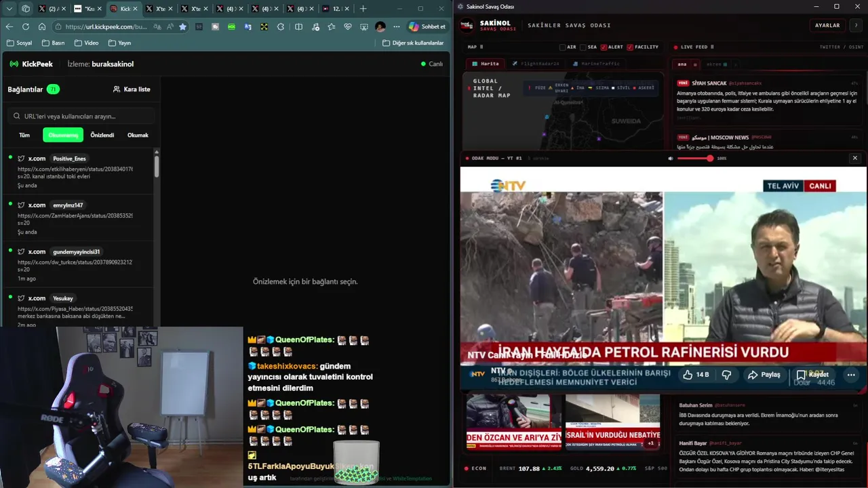Expand the tab search dropdown in Edge
Screen dimensions: 868x488
click(x=9, y=9)
